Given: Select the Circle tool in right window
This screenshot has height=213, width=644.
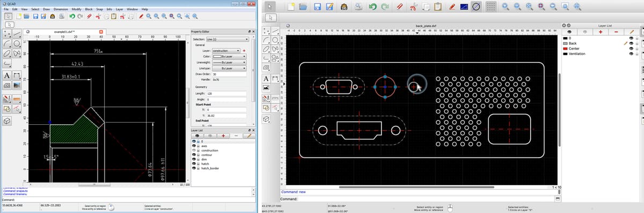Looking at the screenshot, I should pyautogui.click(x=275, y=39).
